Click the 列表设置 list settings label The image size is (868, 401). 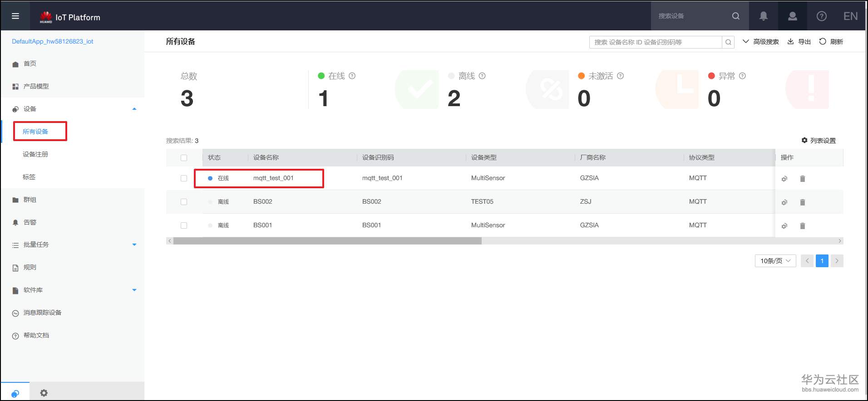tap(823, 141)
